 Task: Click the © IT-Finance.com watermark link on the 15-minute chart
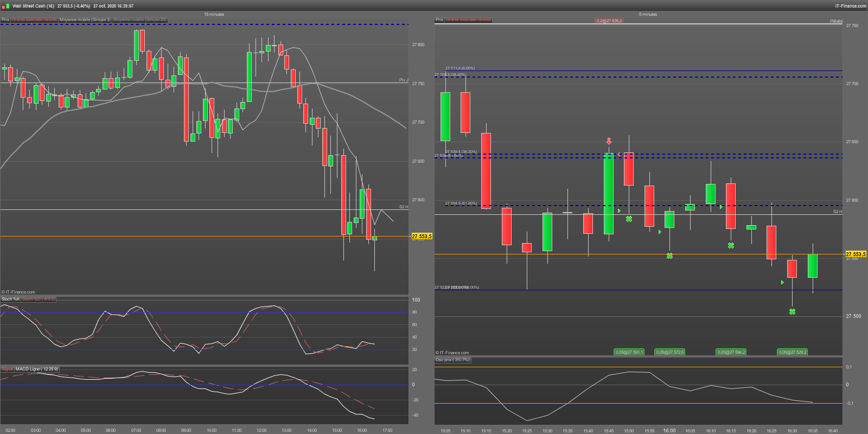tap(18, 292)
